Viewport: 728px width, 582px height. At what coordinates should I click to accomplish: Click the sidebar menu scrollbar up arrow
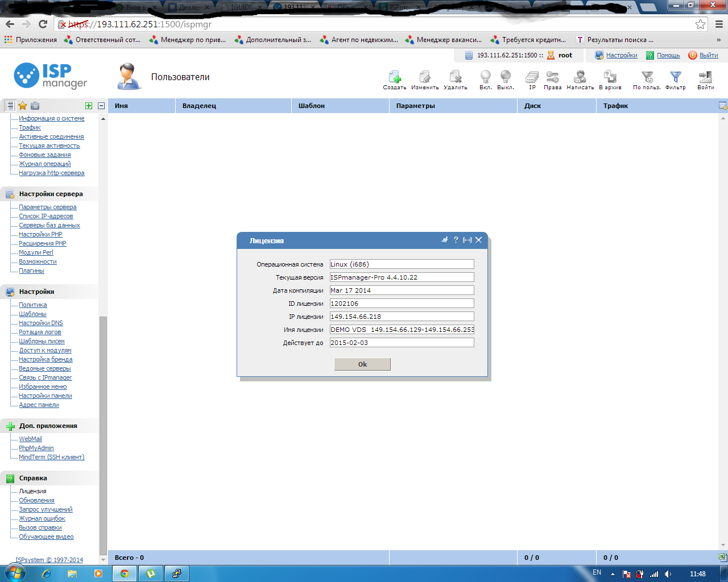(103, 119)
